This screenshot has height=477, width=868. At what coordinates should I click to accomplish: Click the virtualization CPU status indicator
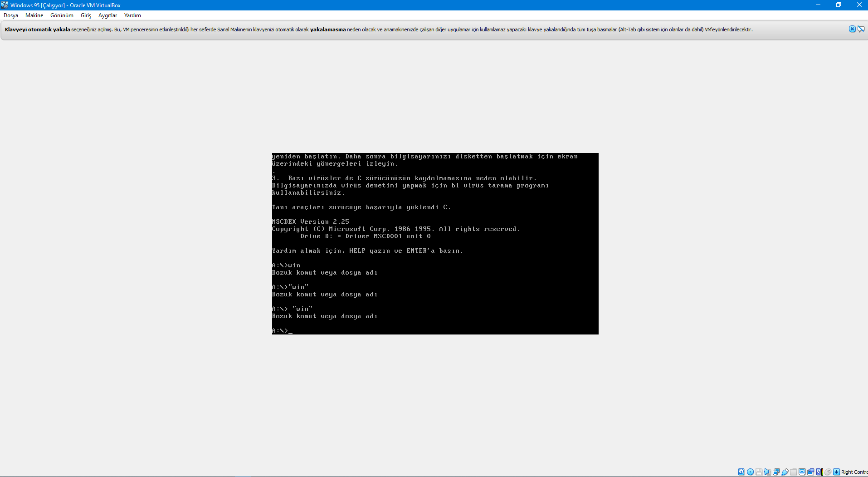click(x=819, y=472)
